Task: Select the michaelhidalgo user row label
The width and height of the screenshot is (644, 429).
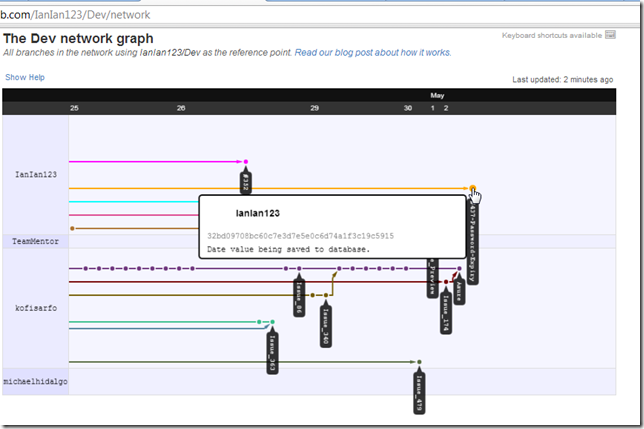Action: (36, 381)
